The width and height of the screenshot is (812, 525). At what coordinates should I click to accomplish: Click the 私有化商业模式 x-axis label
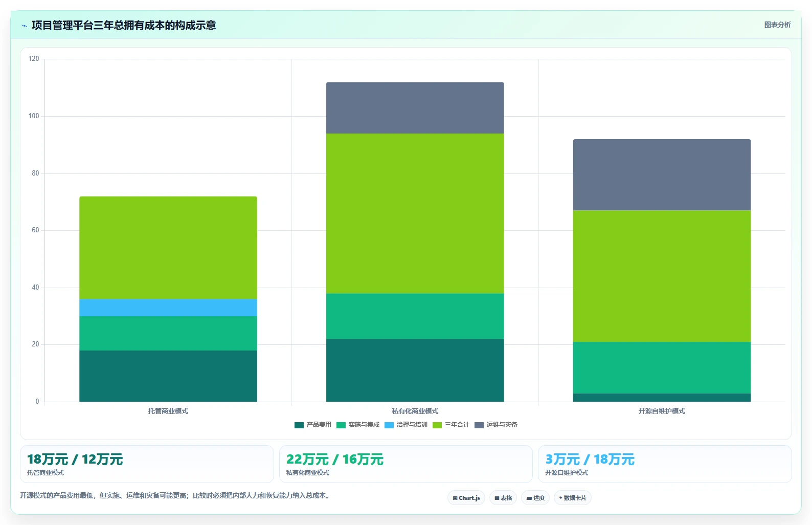click(415, 411)
